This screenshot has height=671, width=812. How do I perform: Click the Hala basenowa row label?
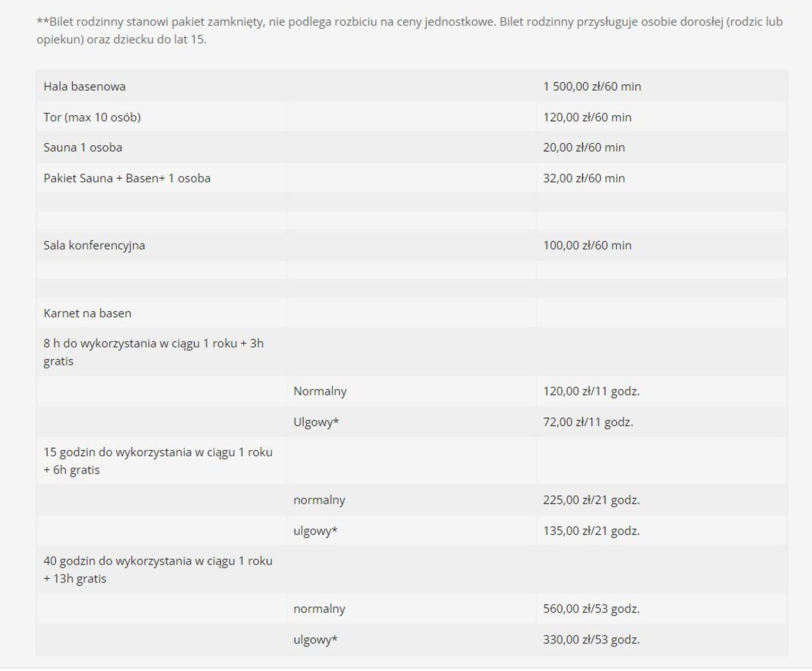click(x=85, y=86)
